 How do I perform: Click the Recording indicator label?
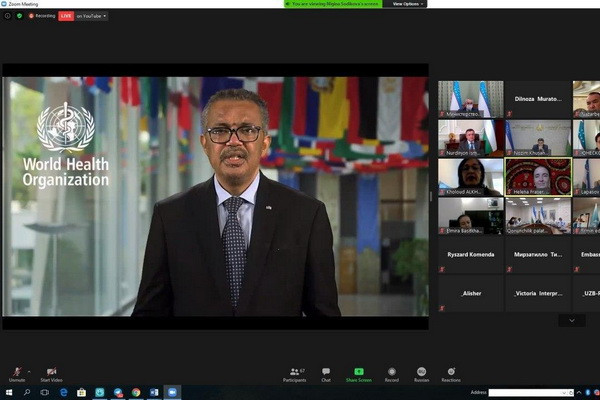[42, 16]
